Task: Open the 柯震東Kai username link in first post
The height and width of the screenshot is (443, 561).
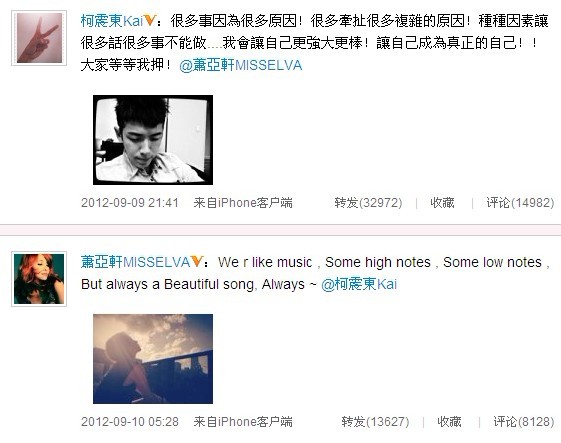Action: (x=112, y=21)
